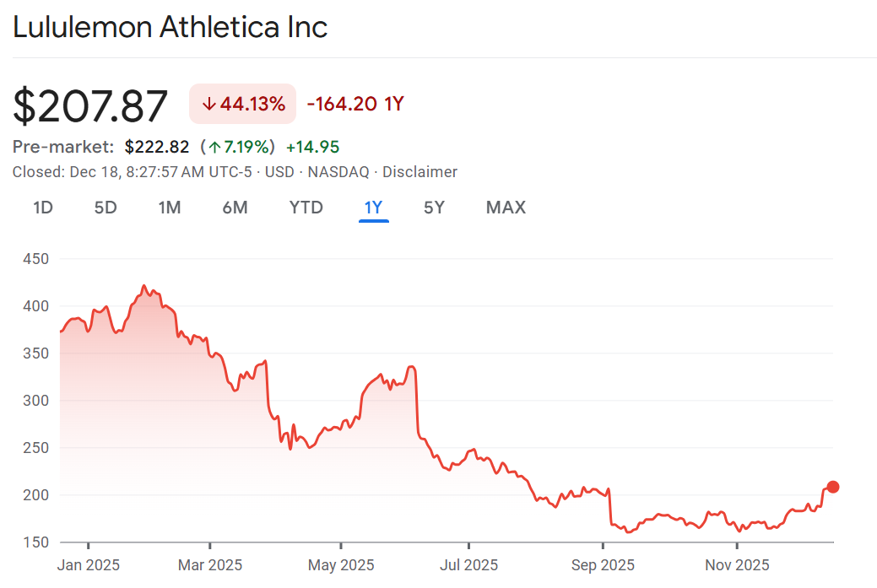Open the Disclaimer link
Image resolution: width=877 pixels, height=588 pixels.
click(420, 172)
